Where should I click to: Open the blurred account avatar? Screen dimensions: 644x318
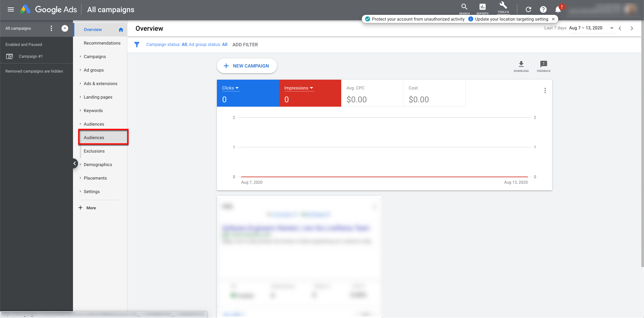pyautogui.click(x=630, y=9)
